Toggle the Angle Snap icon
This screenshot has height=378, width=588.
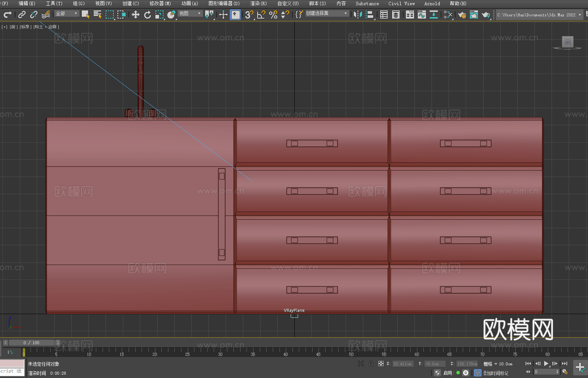coord(261,14)
